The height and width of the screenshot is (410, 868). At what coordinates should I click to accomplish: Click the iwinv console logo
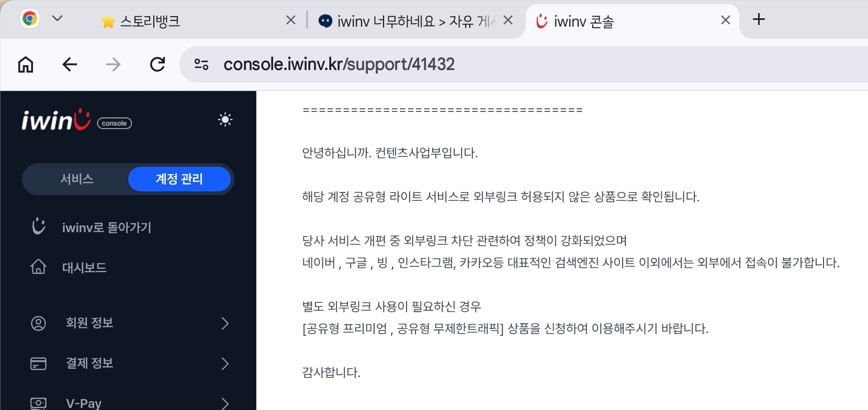76,120
